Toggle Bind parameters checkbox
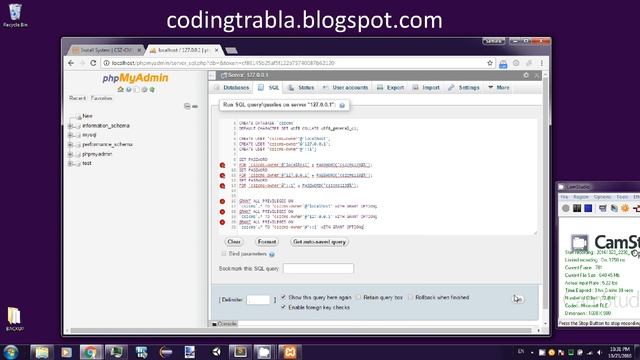 pos(224,254)
